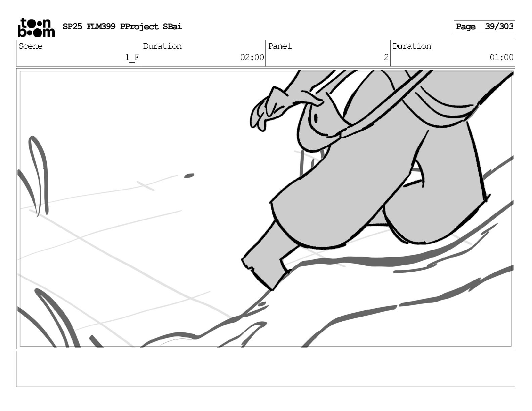
Task: Select the scene duration value '02:00'
Action: (x=252, y=57)
